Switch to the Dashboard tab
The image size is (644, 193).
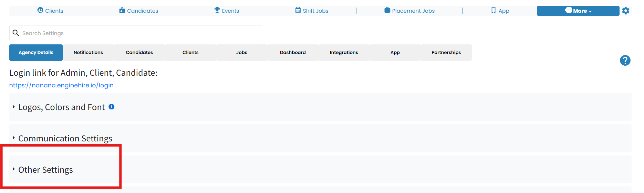[293, 53]
